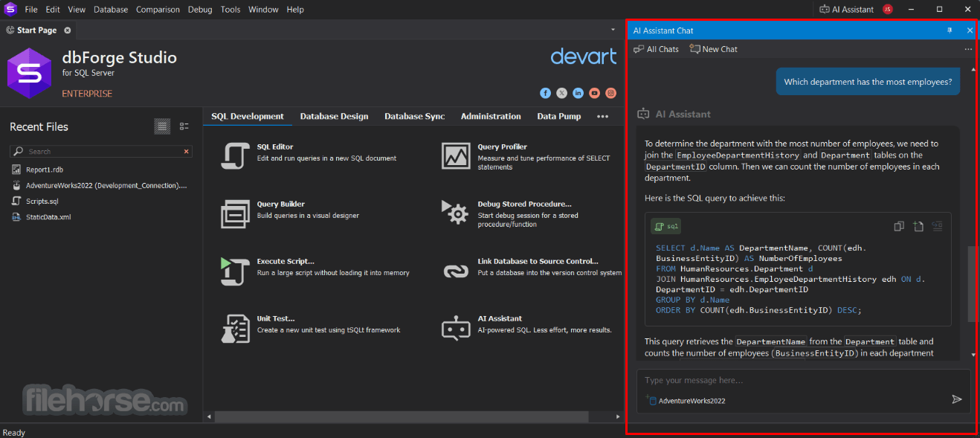980x438 pixels.
Task: Switch to the Database Design tab
Action: click(x=334, y=117)
